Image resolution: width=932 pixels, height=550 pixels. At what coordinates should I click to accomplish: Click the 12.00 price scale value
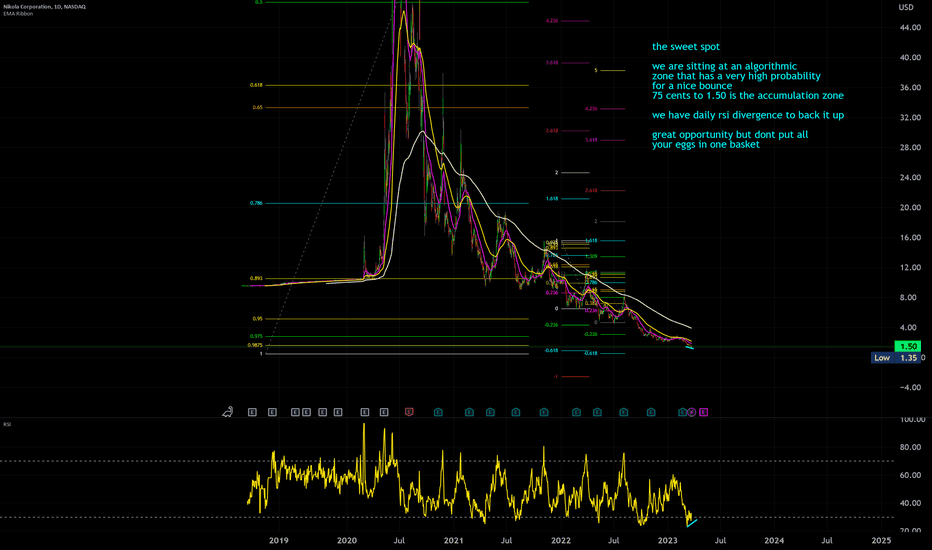(911, 268)
